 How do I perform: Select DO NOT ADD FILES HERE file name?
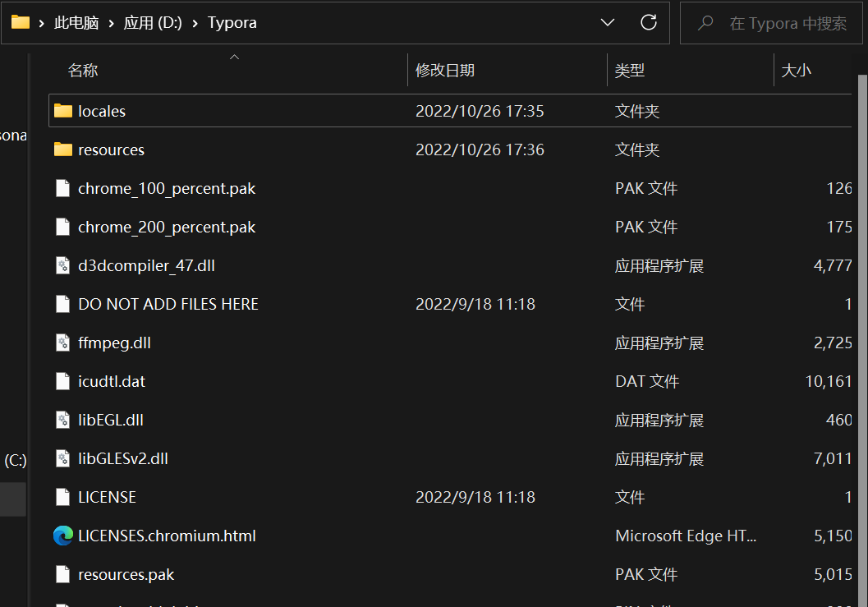click(168, 304)
